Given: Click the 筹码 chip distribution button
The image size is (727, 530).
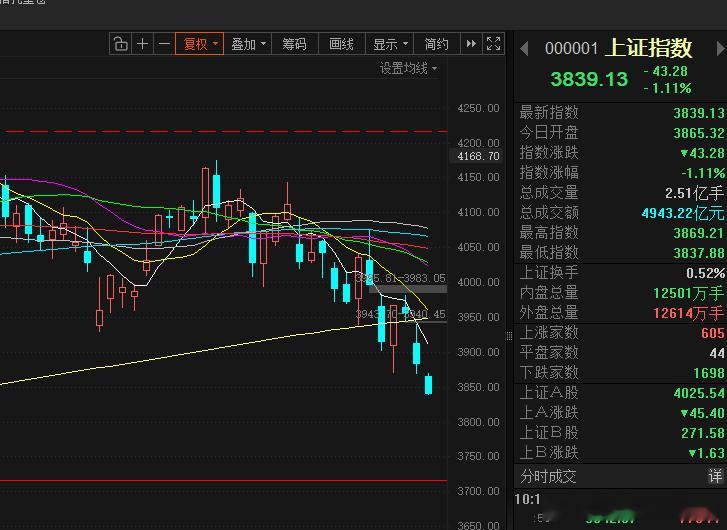Looking at the screenshot, I should (295, 44).
